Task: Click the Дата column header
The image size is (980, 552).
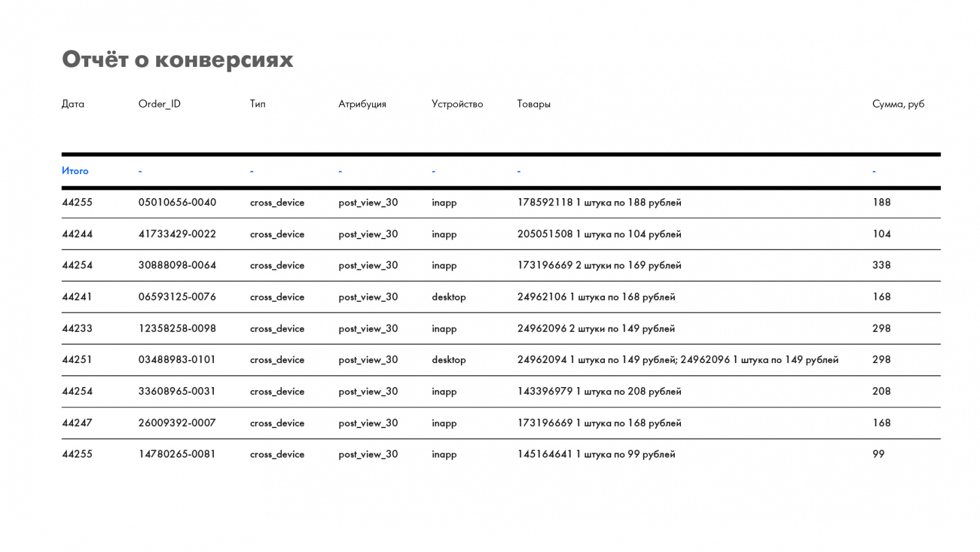Action: point(73,104)
